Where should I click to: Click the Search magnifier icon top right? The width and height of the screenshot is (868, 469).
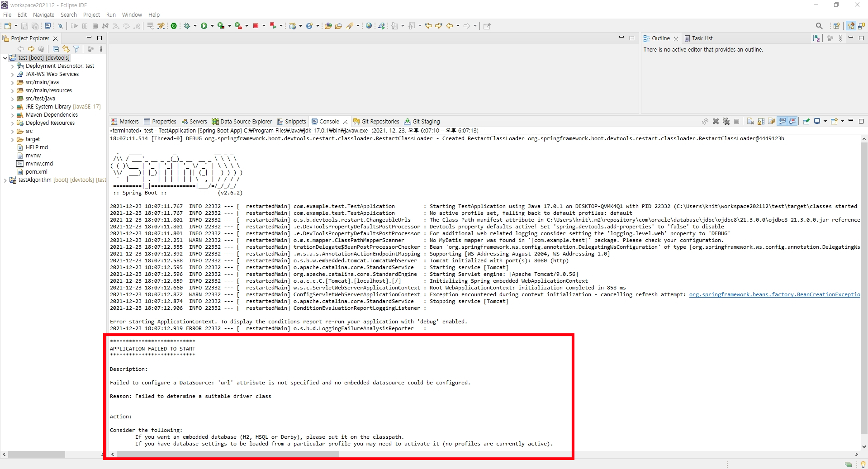click(x=819, y=26)
